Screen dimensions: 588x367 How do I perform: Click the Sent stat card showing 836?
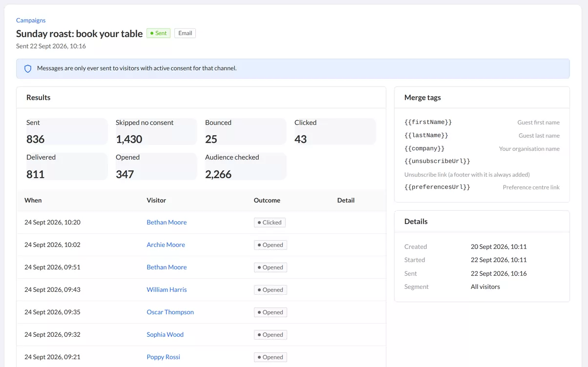(66, 131)
